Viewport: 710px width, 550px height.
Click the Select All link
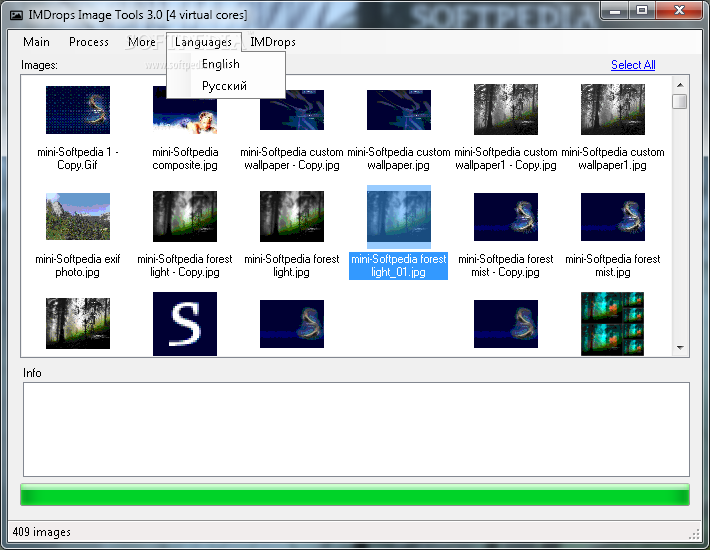633,65
